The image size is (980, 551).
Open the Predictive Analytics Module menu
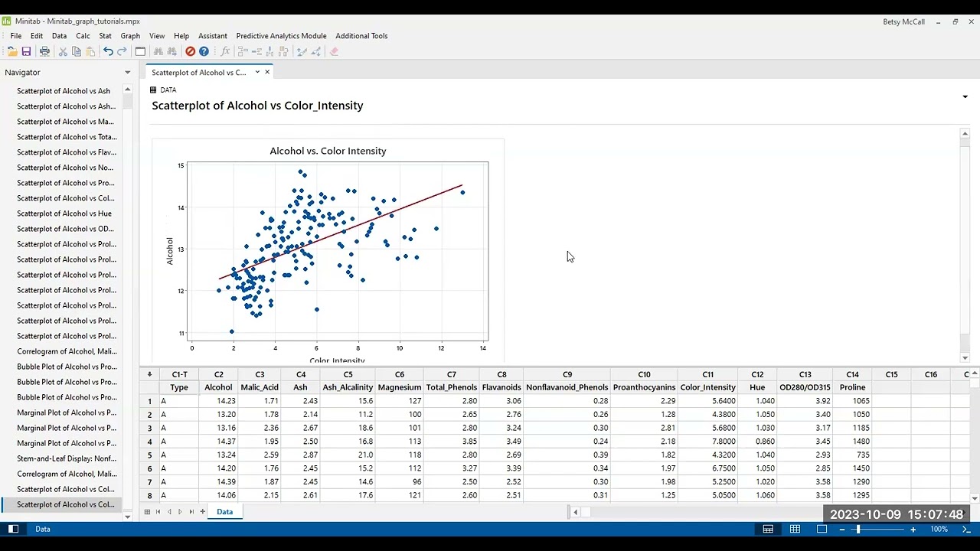[x=281, y=36]
